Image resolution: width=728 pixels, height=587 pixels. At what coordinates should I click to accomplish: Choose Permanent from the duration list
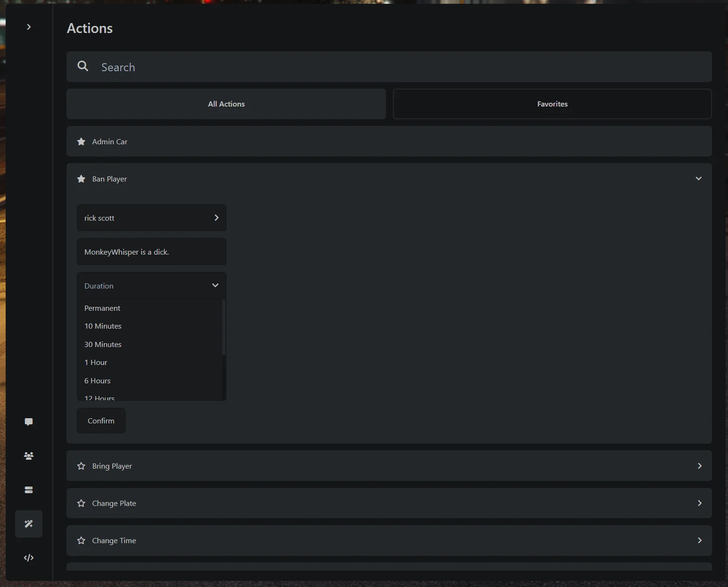(102, 308)
